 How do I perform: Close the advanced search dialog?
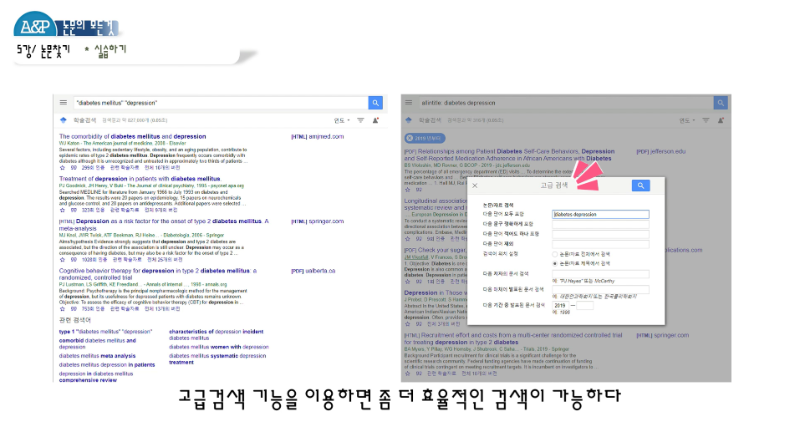tap(475, 186)
